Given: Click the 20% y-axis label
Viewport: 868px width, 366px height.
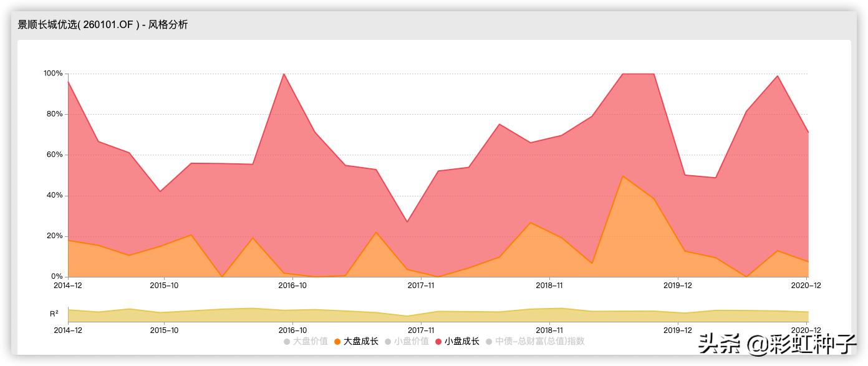Looking at the screenshot, I should click(x=55, y=236).
